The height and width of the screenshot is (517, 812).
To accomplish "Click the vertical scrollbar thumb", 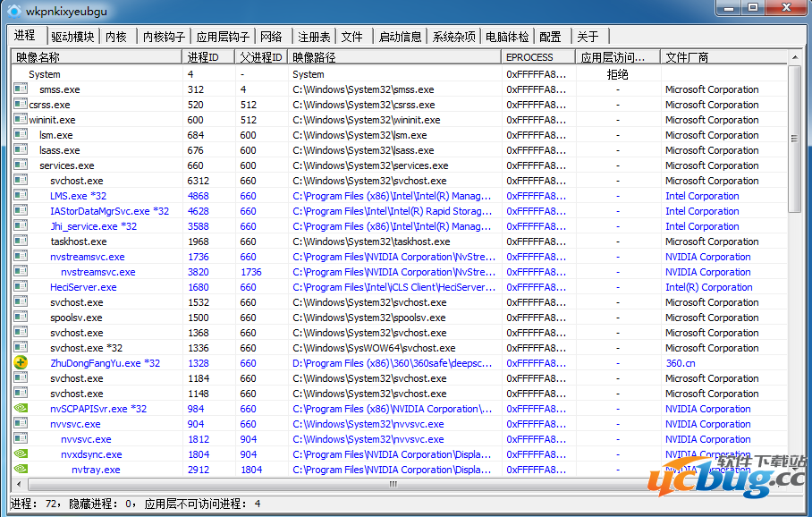I will coord(794,139).
